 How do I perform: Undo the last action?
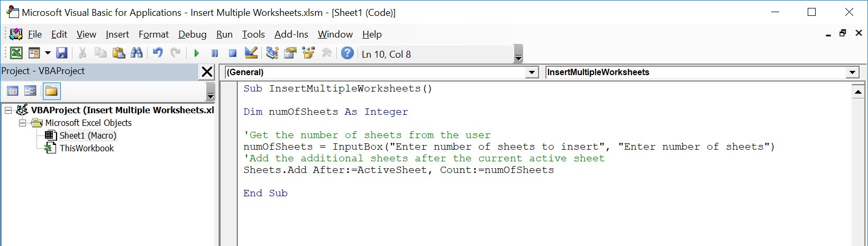click(158, 53)
